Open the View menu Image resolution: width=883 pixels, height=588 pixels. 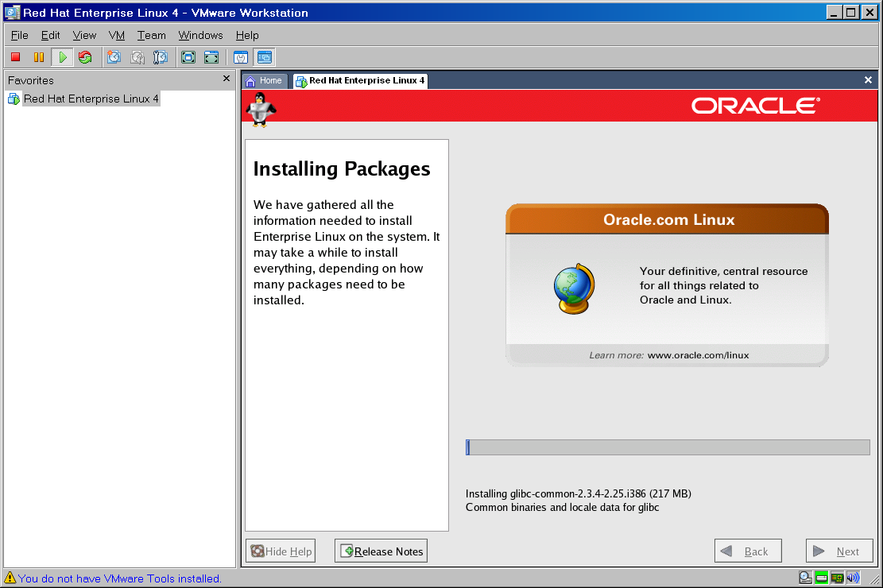coord(84,36)
